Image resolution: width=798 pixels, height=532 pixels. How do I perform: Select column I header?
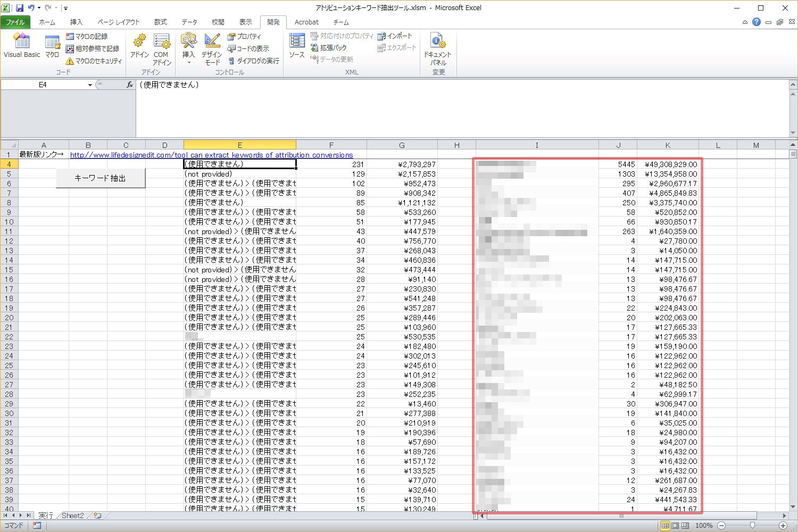click(x=537, y=145)
